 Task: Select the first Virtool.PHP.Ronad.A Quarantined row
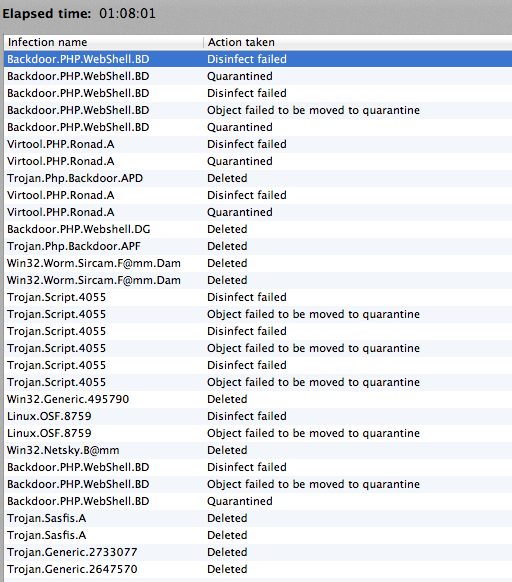pos(258,161)
